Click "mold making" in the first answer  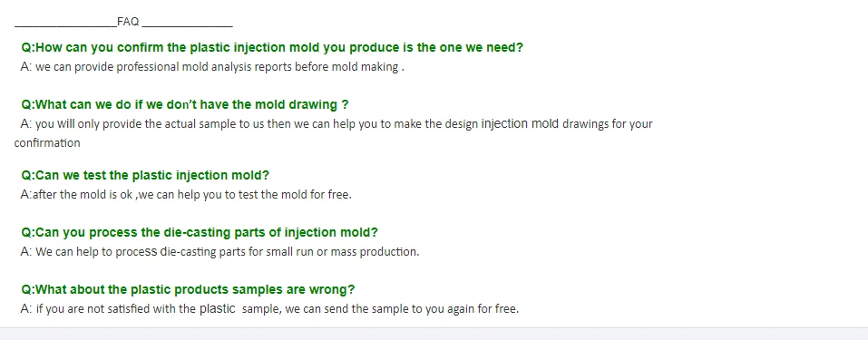click(x=365, y=67)
